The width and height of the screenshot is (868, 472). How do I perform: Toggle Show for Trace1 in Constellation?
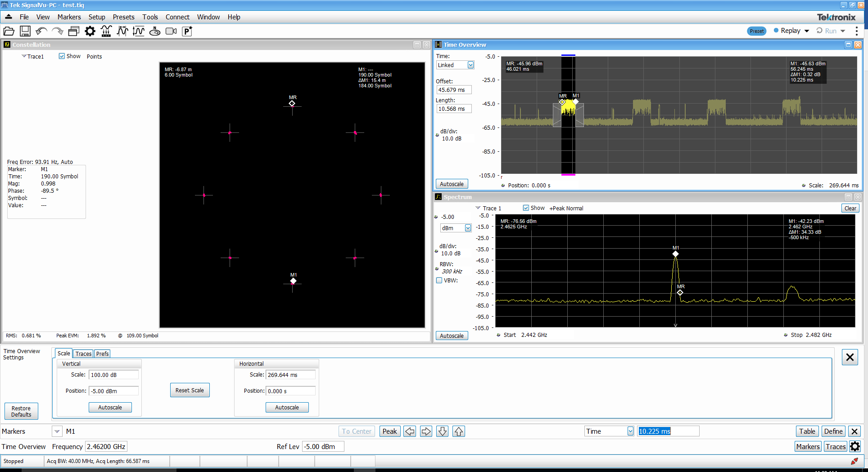pos(62,56)
